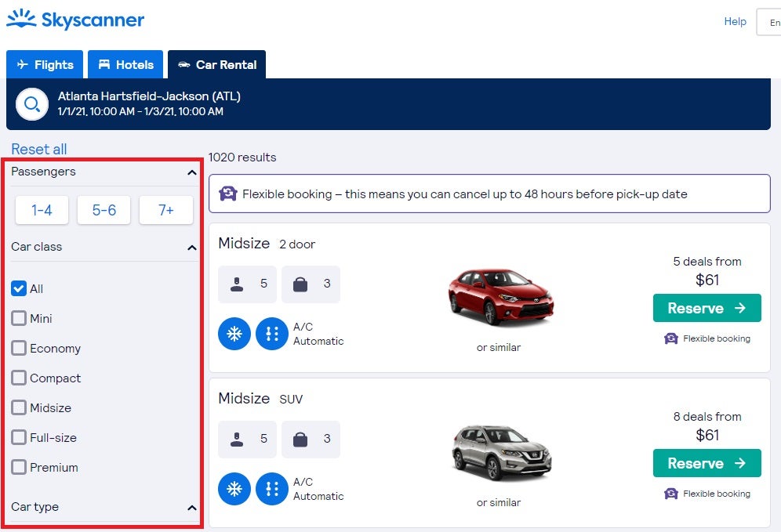This screenshot has width=781, height=532.
Task: Click passenger seat icon on Midsize 2 door
Action: click(x=237, y=284)
